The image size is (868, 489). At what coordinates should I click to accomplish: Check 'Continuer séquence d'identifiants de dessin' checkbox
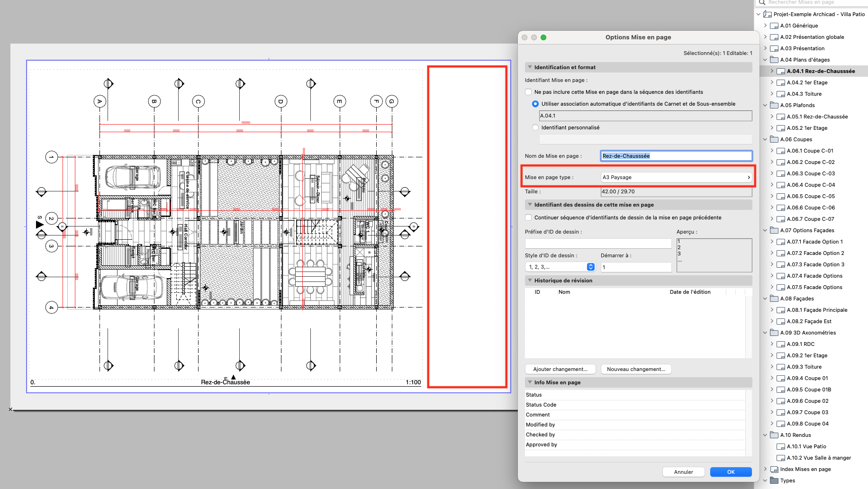528,217
